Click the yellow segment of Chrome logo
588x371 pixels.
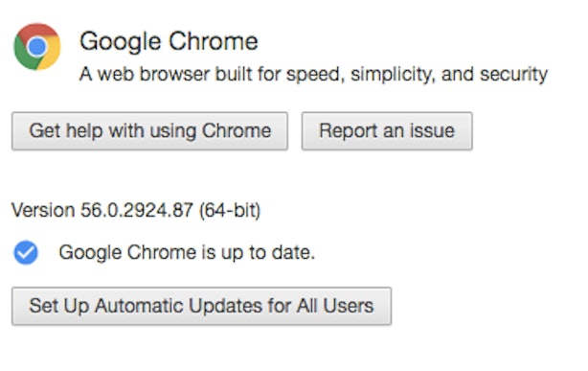(51, 55)
